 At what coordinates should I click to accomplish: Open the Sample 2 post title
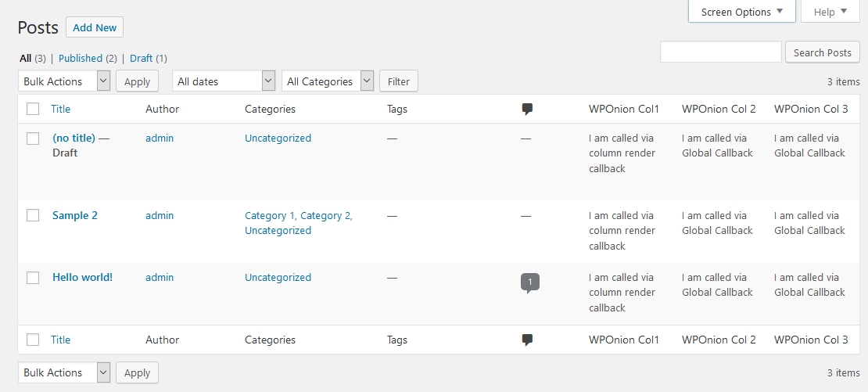[75, 215]
